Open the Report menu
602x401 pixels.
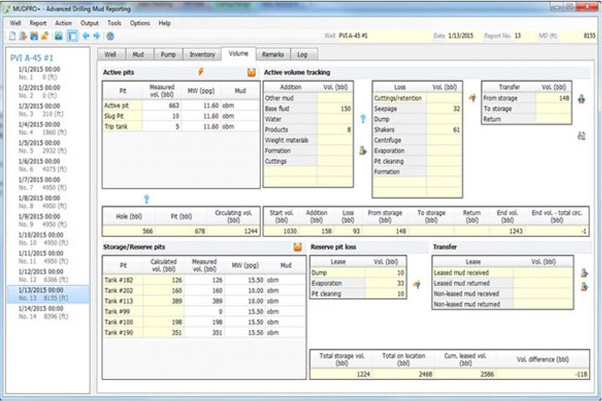[38, 21]
